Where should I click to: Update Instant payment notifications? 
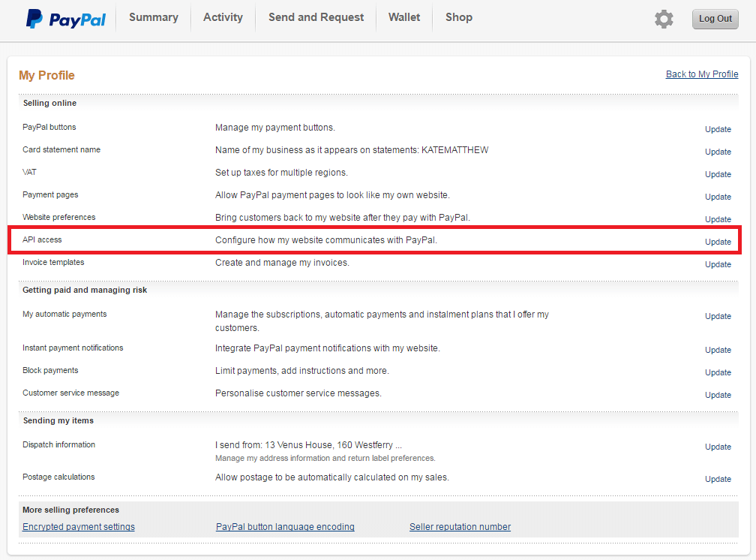pyautogui.click(x=718, y=350)
